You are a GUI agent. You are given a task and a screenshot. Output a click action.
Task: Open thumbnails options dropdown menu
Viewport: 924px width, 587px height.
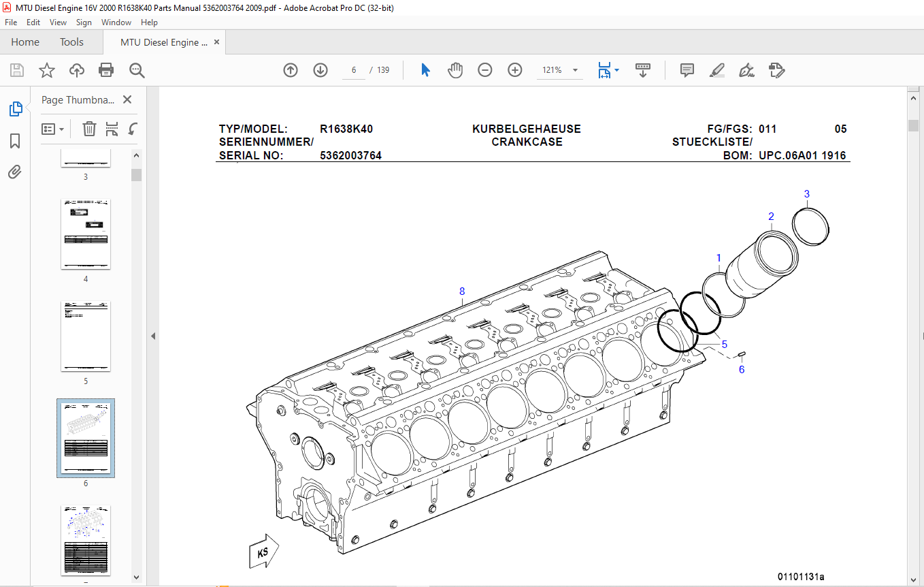(x=53, y=129)
